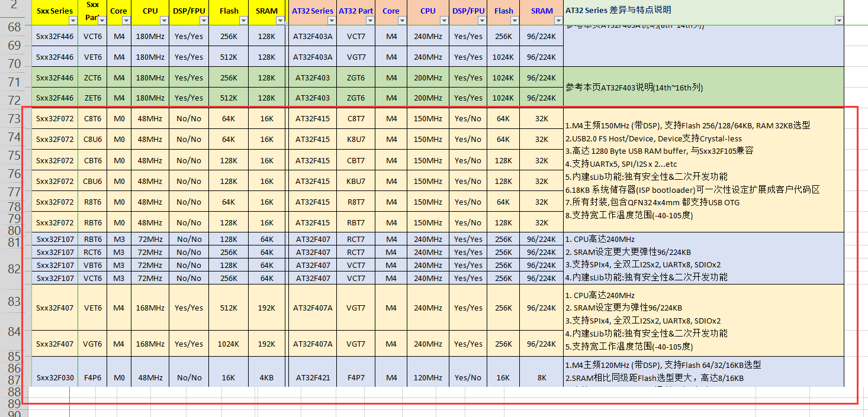Click note line 5.支持宽工作温度范围(-40-105度)

pyautogui.click(x=629, y=346)
